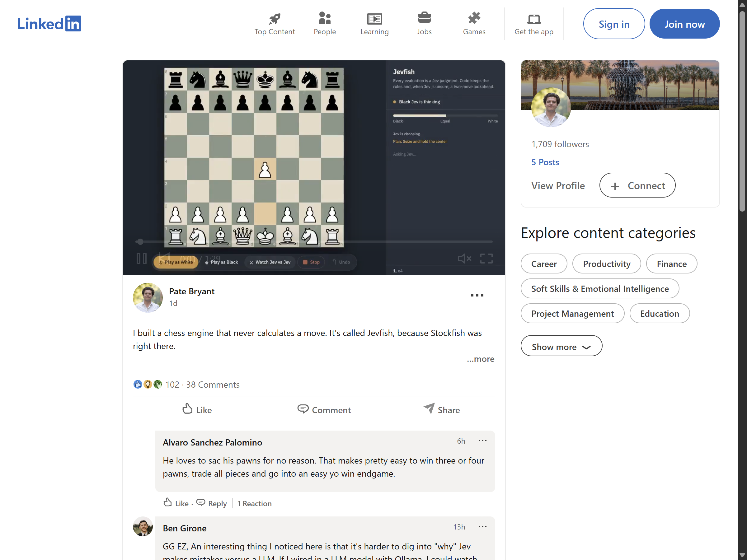Open Pate Bryant's avatar on the post
Viewport: 747px width, 560px height.
pyautogui.click(x=148, y=297)
